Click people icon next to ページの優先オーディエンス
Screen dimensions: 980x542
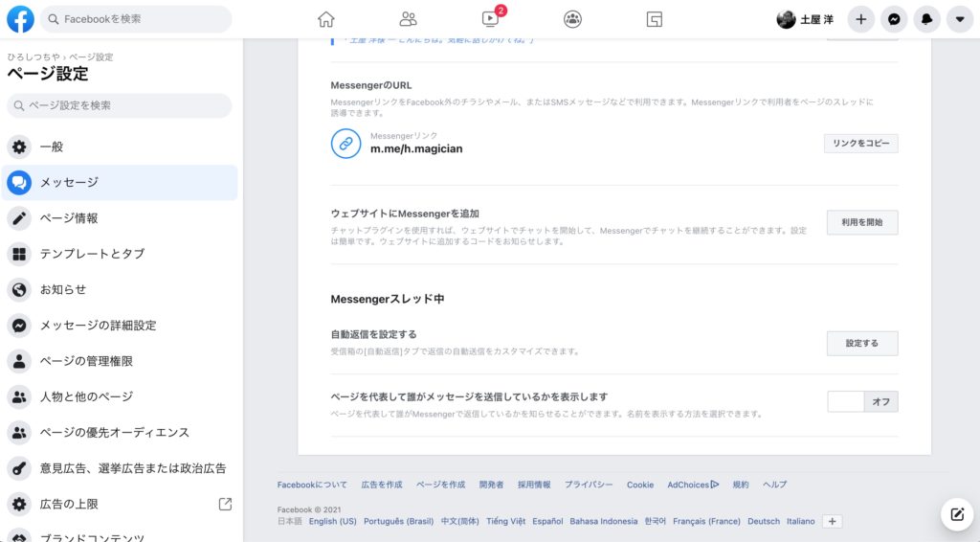[19, 432]
